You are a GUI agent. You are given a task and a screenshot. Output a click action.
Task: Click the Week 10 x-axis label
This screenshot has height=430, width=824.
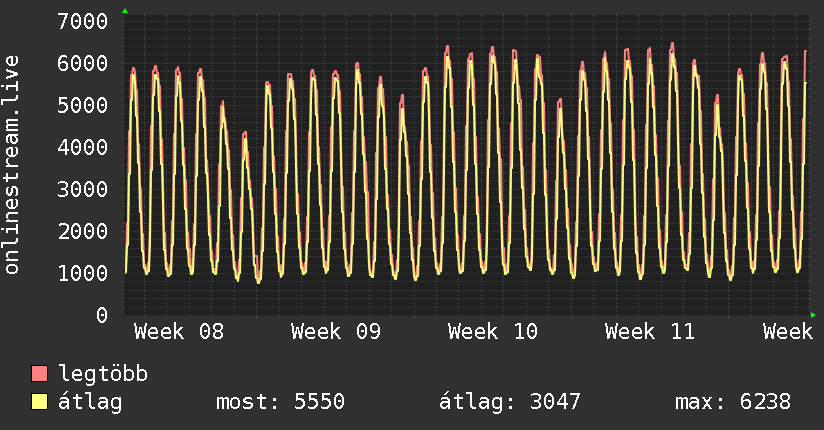point(493,332)
